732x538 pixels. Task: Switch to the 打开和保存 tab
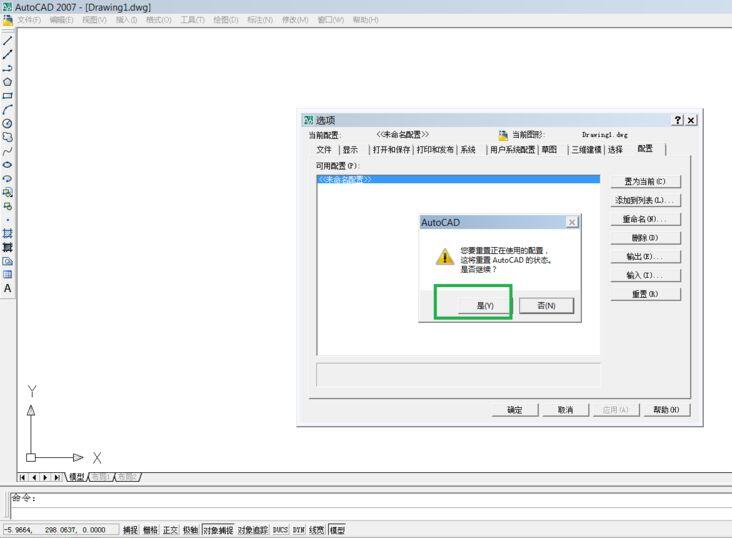(x=392, y=149)
